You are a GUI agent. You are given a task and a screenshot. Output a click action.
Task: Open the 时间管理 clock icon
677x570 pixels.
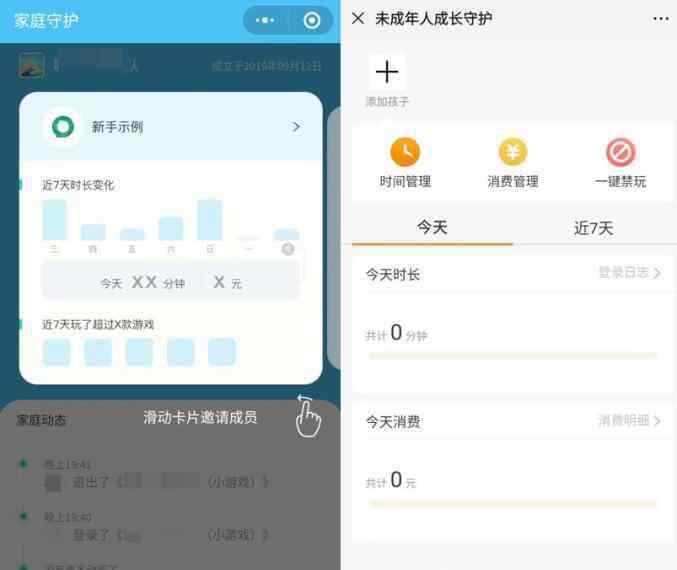tap(405, 152)
